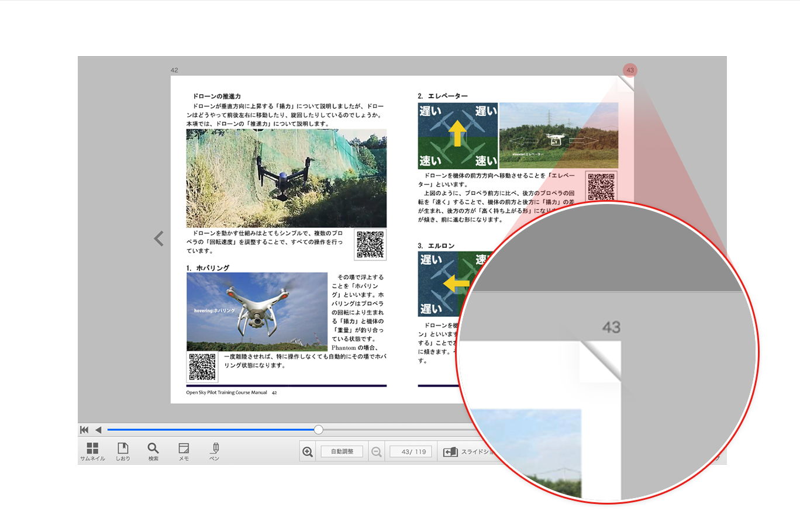Jump to the first page with skip-back control
Viewport: 800px width, 532px height.
pos(84,430)
